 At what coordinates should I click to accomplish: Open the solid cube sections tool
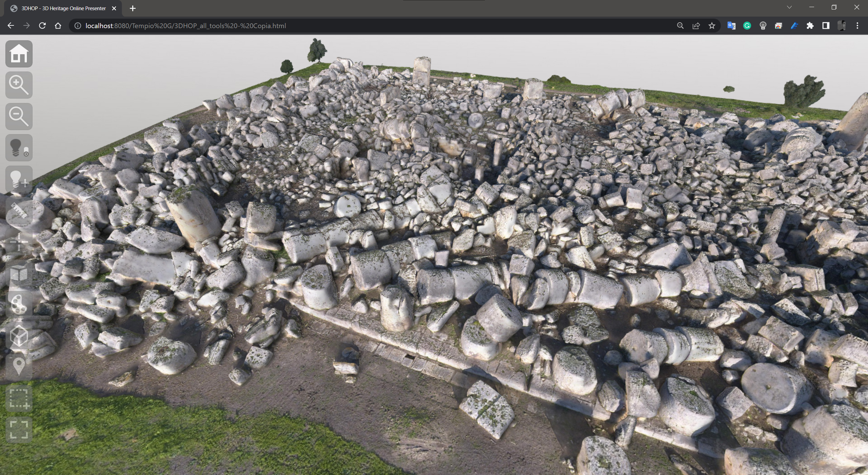[x=19, y=273]
